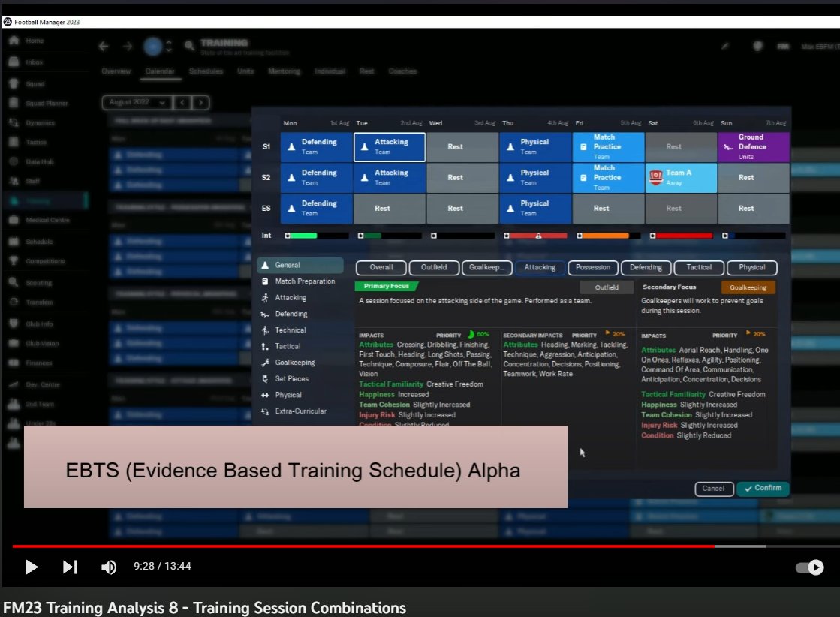Mute the video volume
This screenshot has height=617, width=840.
[109, 567]
